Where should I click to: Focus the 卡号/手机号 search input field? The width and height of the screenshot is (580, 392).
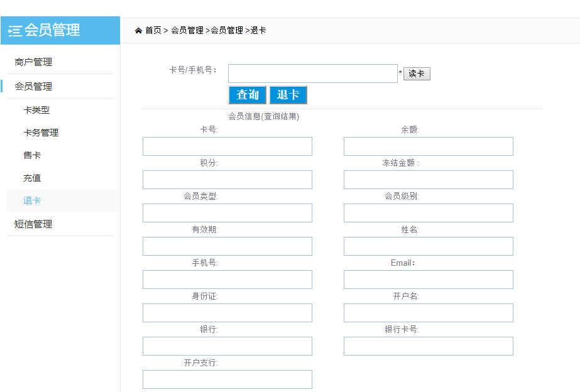click(312, 73)
